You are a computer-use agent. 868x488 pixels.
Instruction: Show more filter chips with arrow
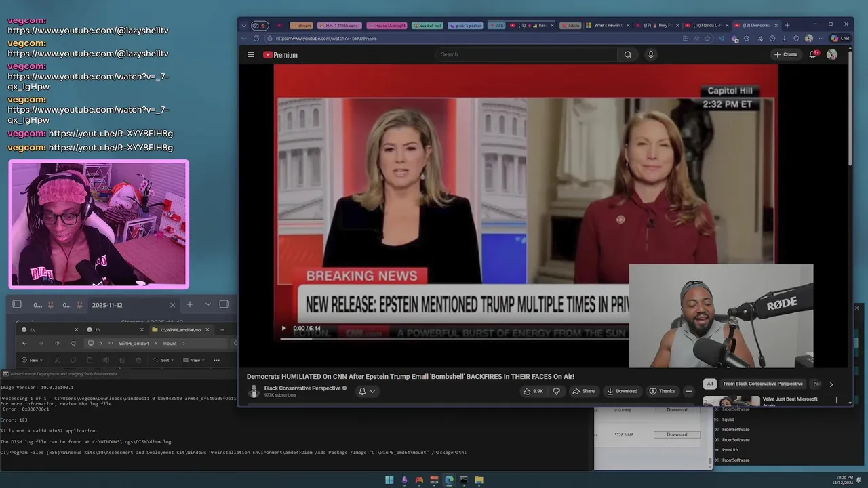coord(831,384)
